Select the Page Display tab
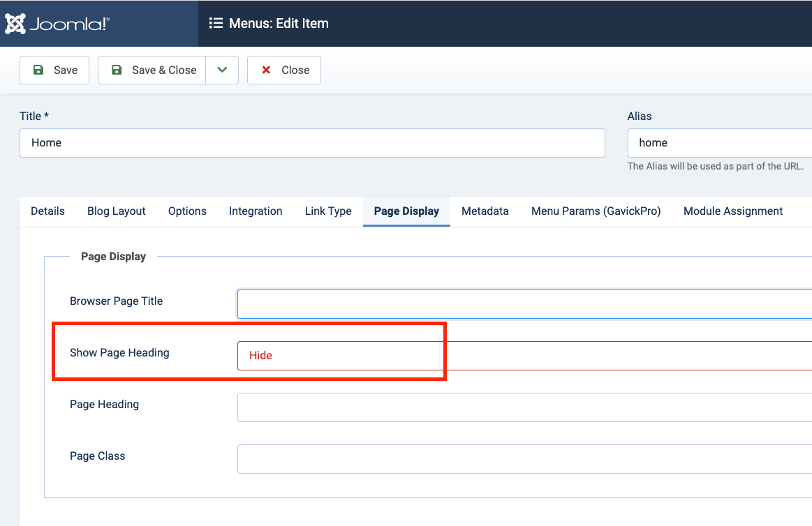The height and width of the screenshot is (526, 812). click(406, 211)
